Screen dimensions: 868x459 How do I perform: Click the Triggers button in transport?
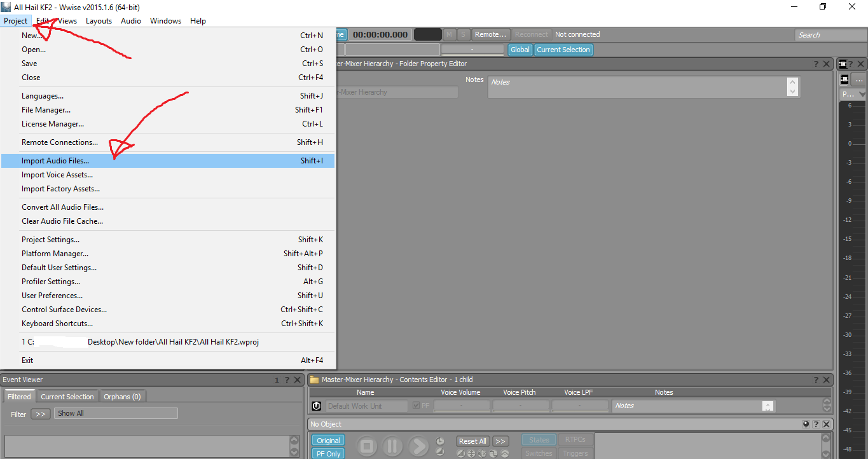[575, 453]
